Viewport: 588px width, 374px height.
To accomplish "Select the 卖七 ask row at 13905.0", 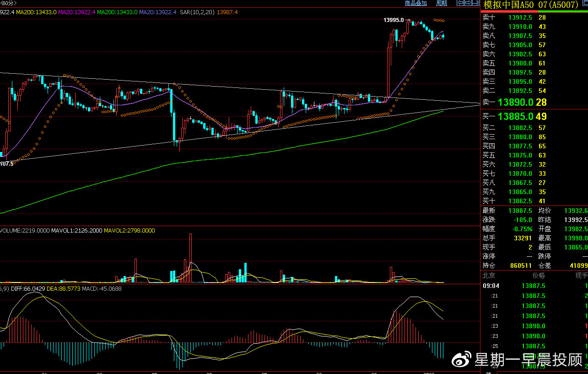I will (534, 45).
